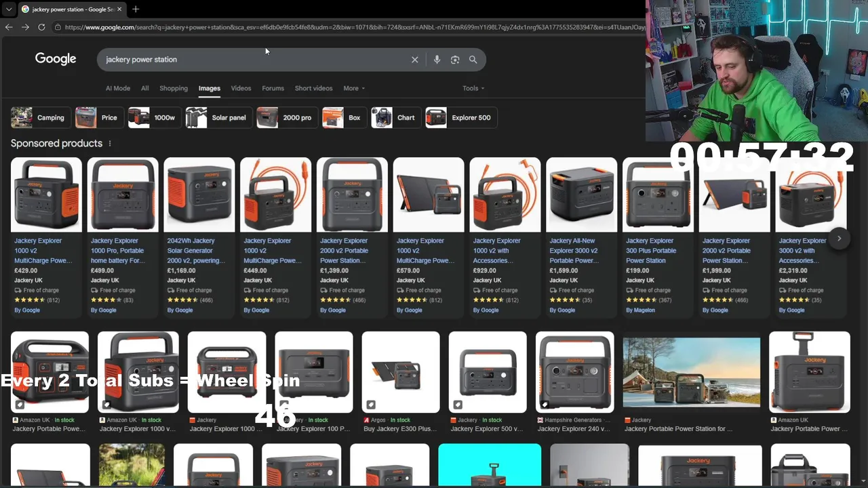Click the browser back arrow

[9, 27]
